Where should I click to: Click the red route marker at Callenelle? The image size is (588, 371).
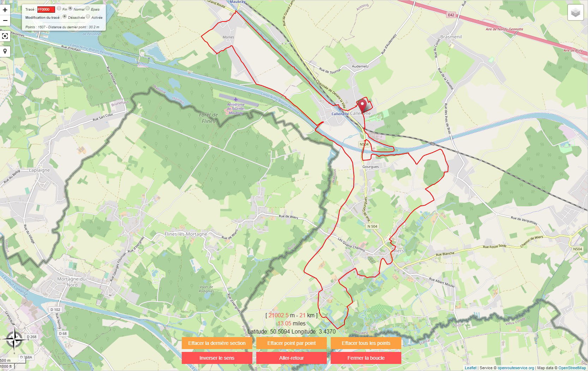coord(362,106)
